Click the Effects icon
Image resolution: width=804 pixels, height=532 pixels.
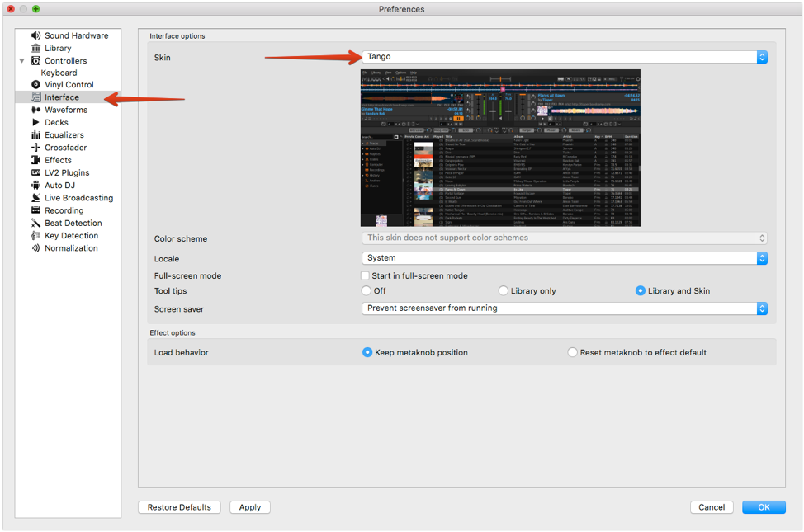35,160
